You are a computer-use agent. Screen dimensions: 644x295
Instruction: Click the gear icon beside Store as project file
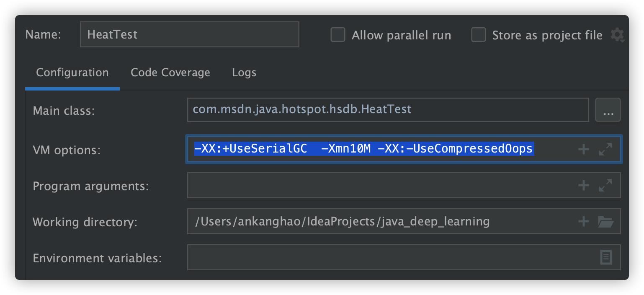point(617,35)
